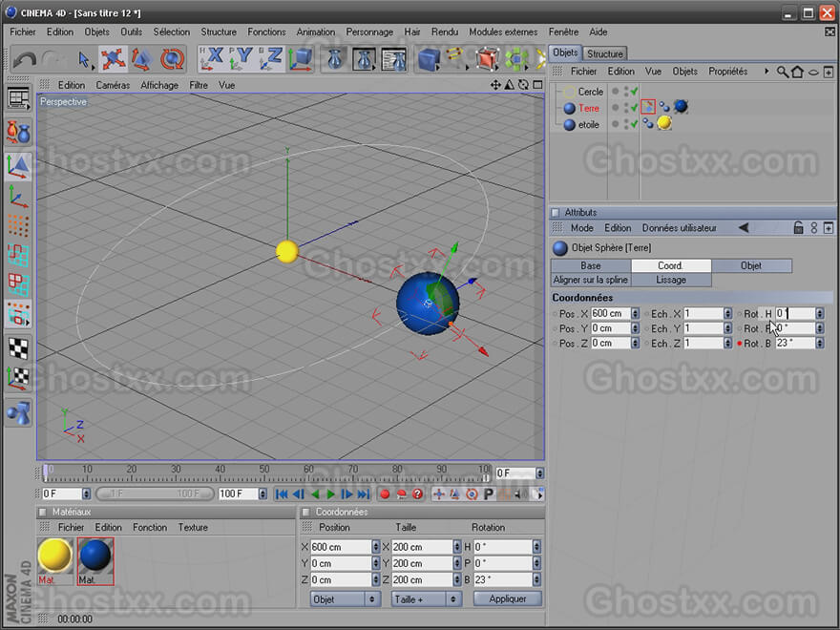Select the live selection arrow tool

coord(84,59)
